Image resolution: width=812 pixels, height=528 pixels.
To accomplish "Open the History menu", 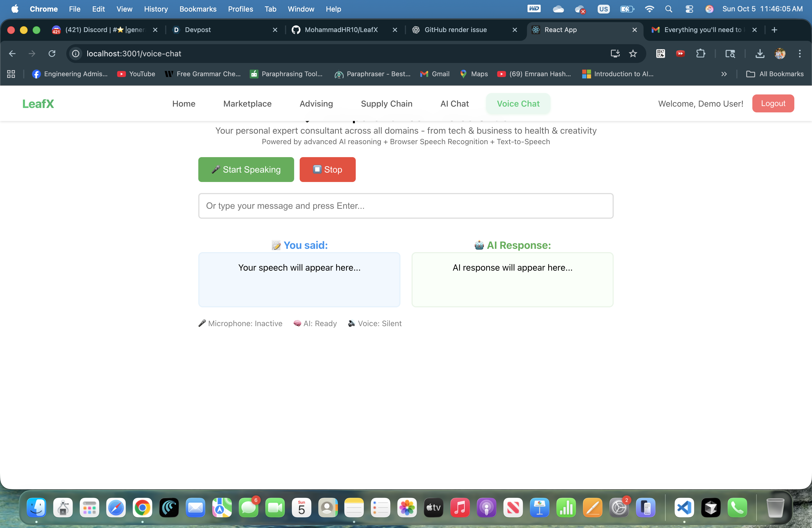I will tap(156, 9).
